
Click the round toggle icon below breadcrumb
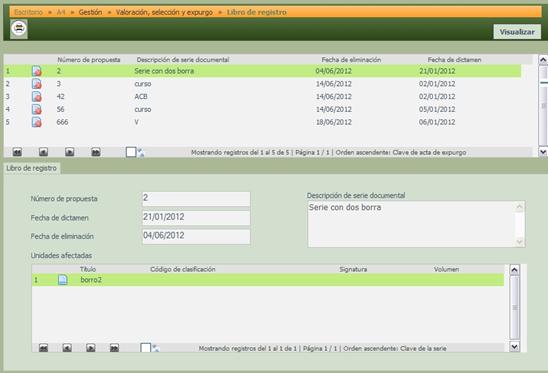[19, 28]
